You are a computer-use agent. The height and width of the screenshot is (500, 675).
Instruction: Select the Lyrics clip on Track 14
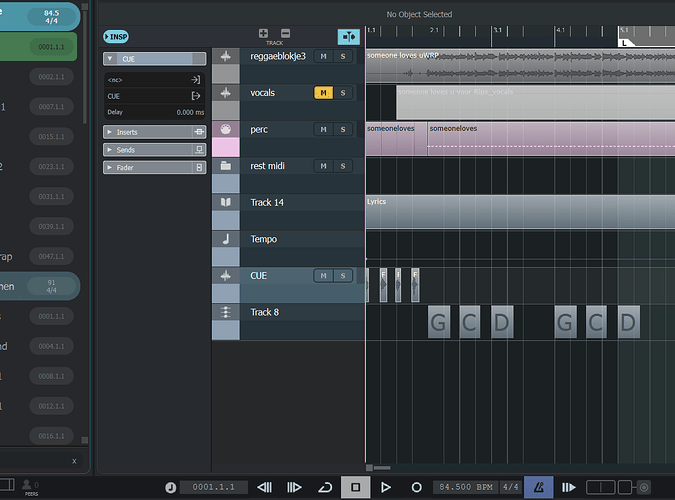pos(520,211)
